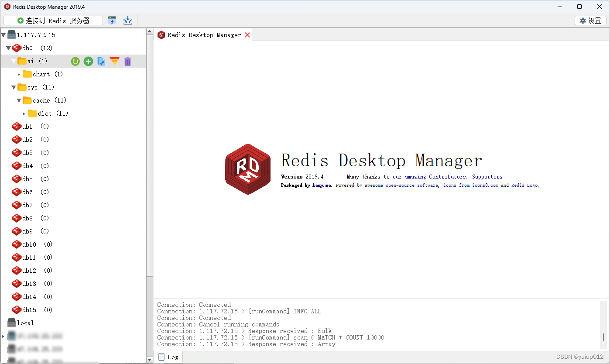610x364 pixels.
Task: Click the reload icon on ai namespace row
Action: coord(75,62)
